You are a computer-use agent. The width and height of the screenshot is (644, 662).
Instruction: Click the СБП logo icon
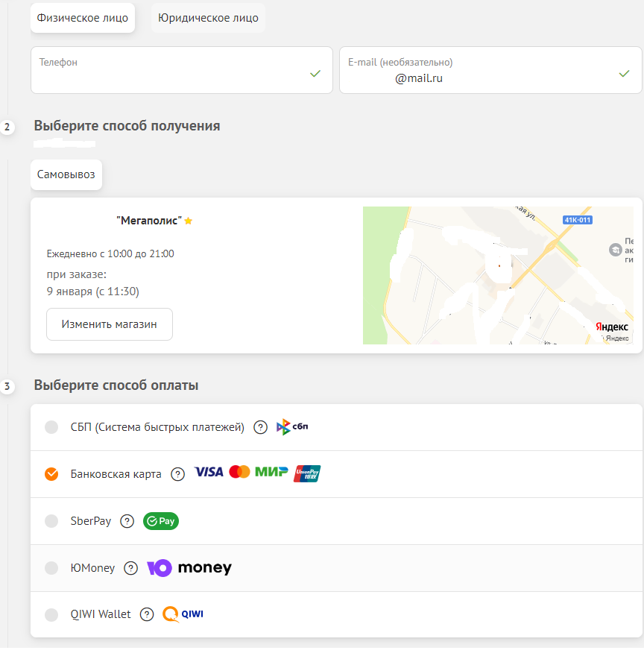pyautogui.click(x=292, y=427)
